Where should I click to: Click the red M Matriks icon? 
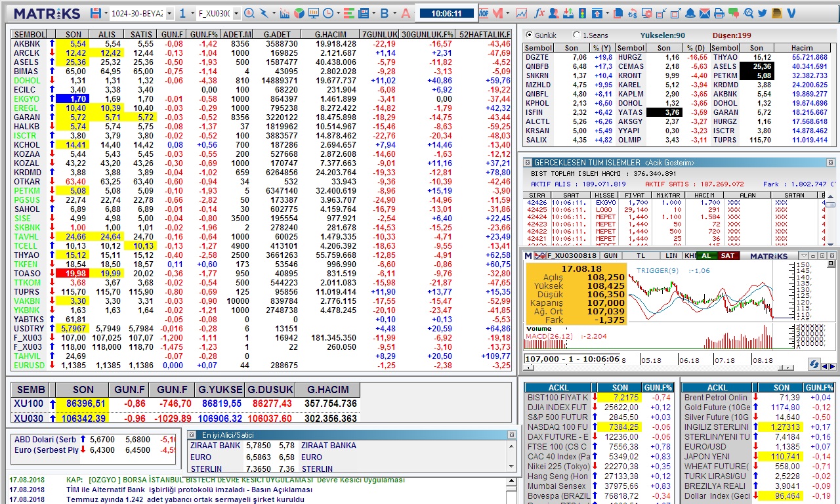(x=497, y=13)
